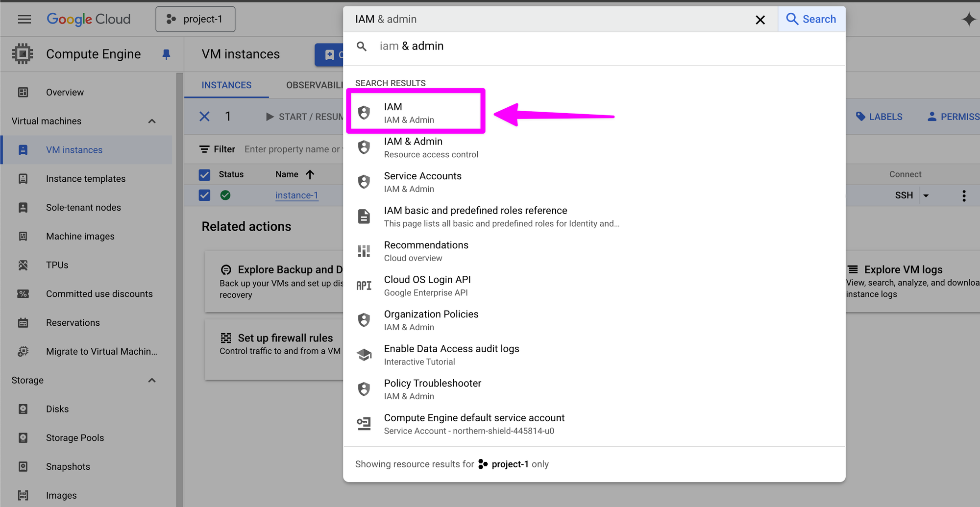The image size is (980, 507).
Task: Clear the instance selection with the X
Action: [x=204, y=117]
